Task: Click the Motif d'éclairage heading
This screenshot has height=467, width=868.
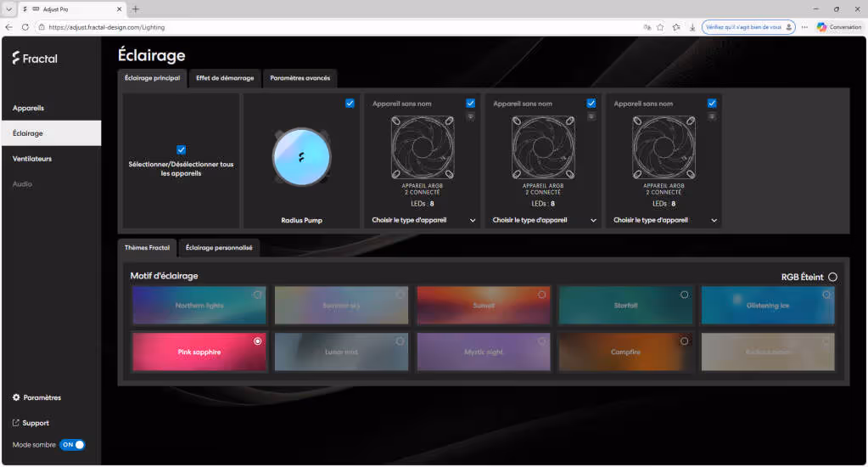Action: click(164, 275)
